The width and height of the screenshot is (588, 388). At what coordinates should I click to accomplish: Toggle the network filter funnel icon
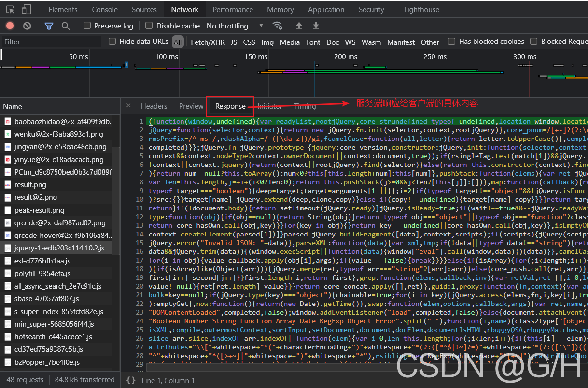(x=49, y=26)
